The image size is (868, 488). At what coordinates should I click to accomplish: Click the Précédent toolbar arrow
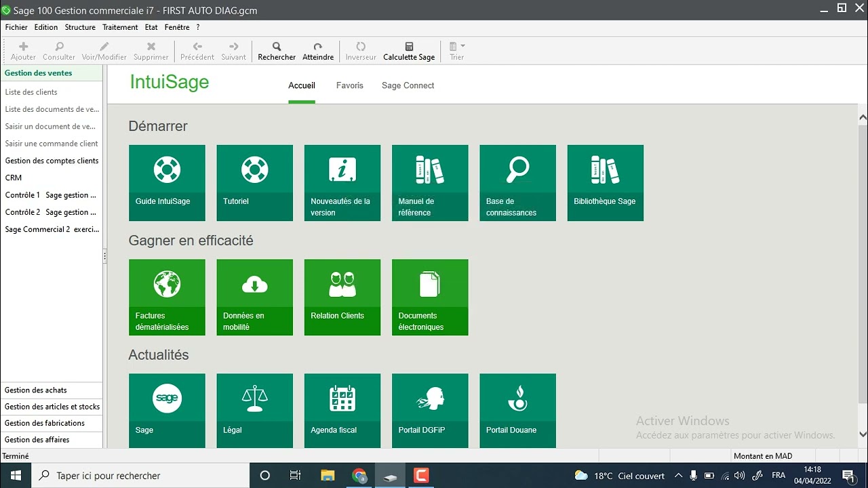pos(197,51)
